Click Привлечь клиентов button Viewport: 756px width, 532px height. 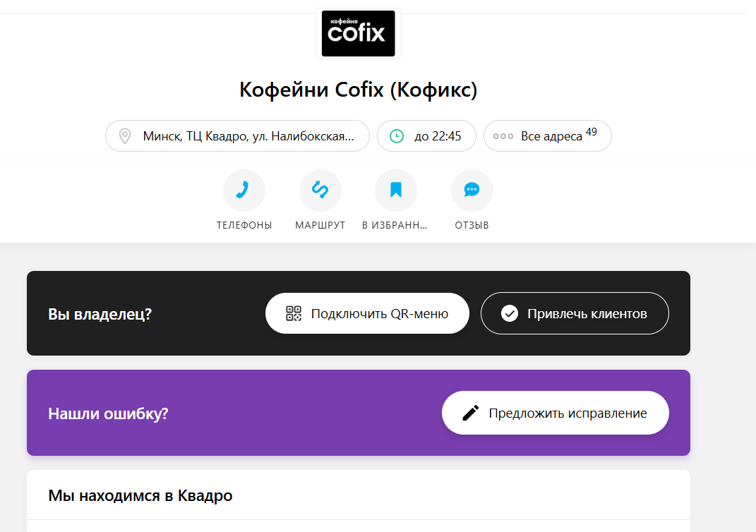575,313
